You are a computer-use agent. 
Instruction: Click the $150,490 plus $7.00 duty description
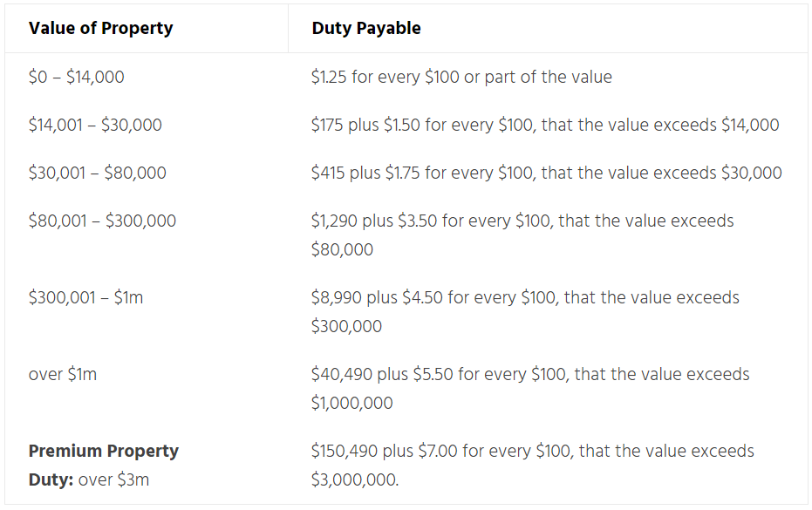[533, 465]
